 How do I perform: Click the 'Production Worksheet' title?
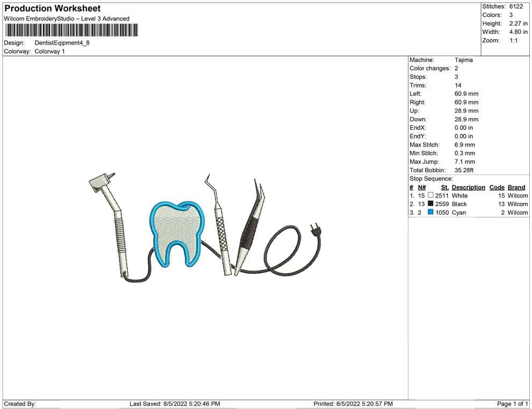(53, 9)
